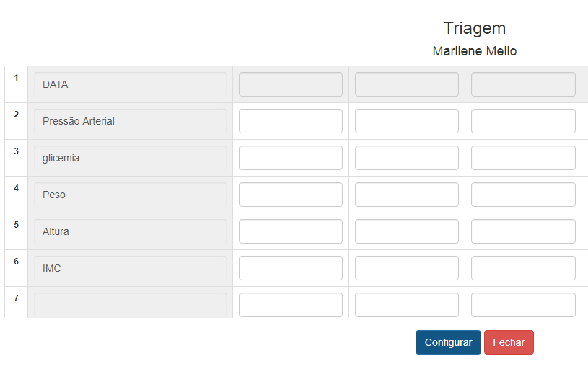This screenshot has width=588, height=369.
Task: Select the Pressão Arterial label field
Action: point(130,121)
